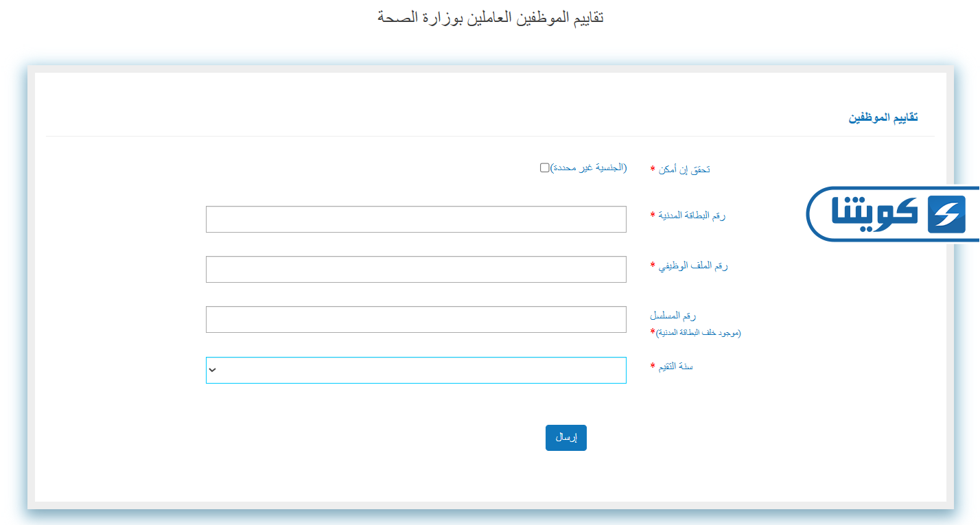The height and width of the screenshot is (525, 980).
Task: Click the blue lightning bolt logo icon
Action: [946, 215]
